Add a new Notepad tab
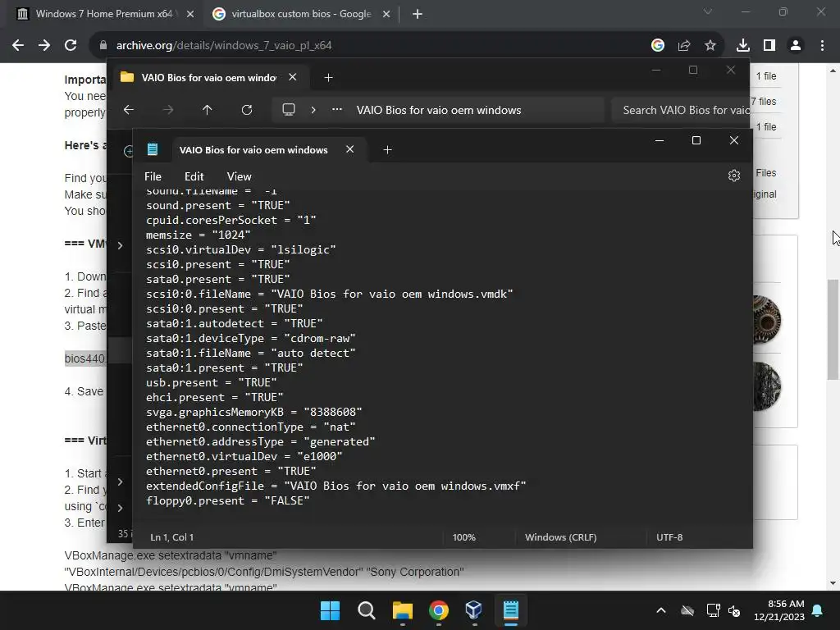 [x=387, y=150]
